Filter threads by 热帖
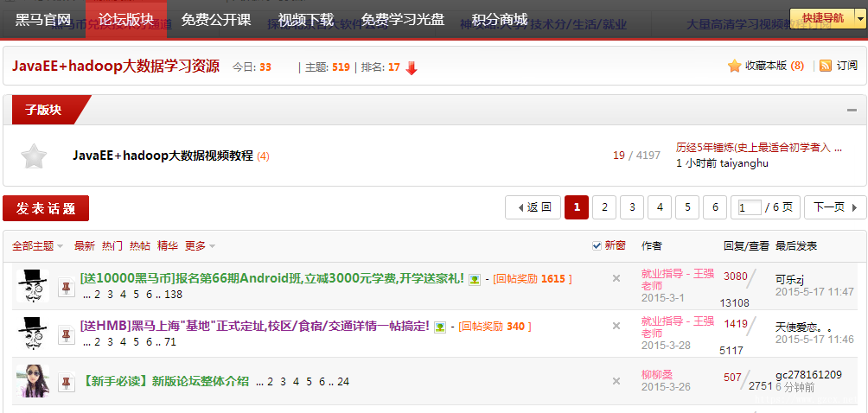This screenshot has width=868, height=413. [x=139, y=246]
